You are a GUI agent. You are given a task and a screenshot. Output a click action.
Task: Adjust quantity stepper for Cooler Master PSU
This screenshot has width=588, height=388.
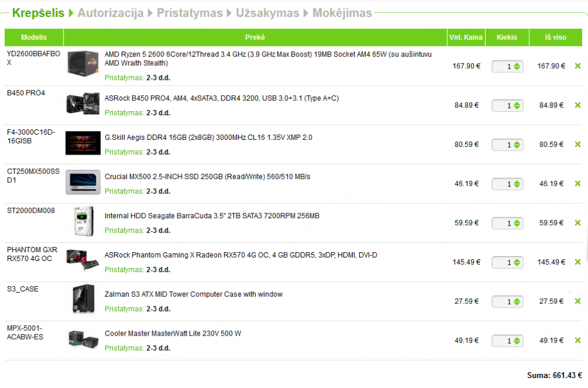coord(517,341)
